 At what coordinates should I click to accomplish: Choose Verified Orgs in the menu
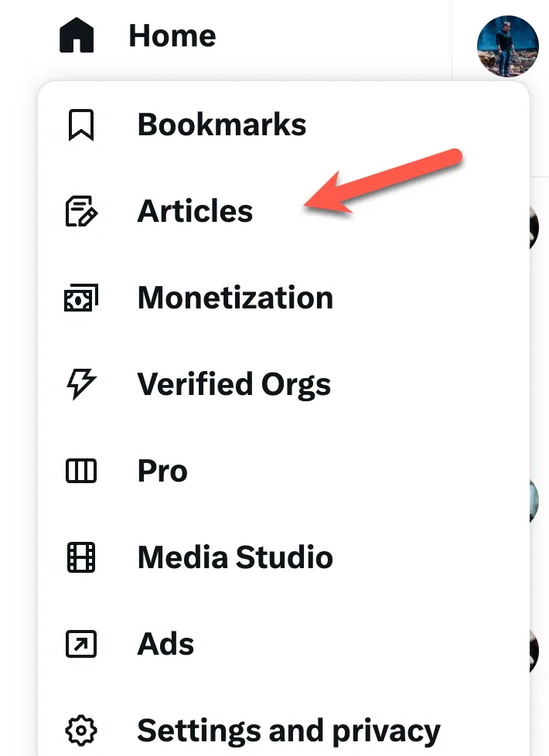(234, 385)
